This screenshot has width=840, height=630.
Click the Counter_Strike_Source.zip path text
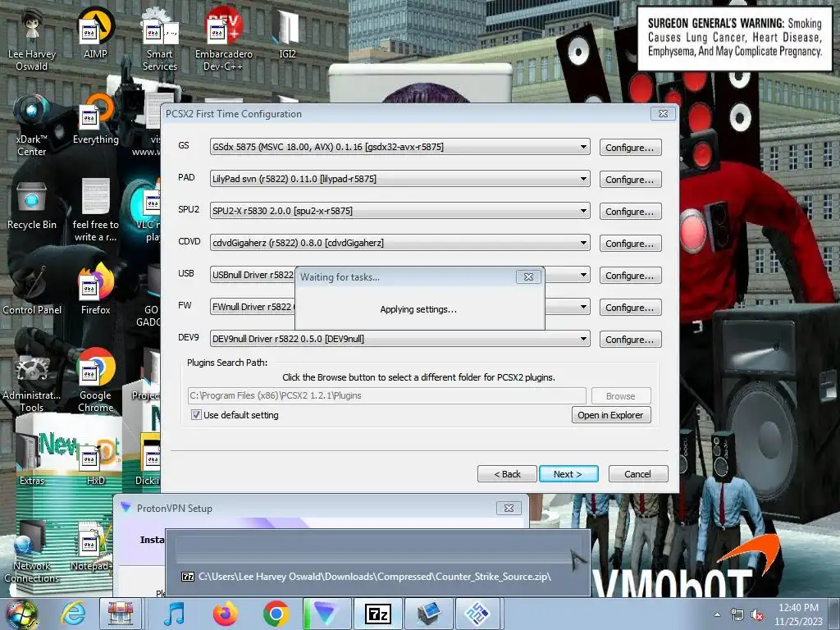[374, 577]
